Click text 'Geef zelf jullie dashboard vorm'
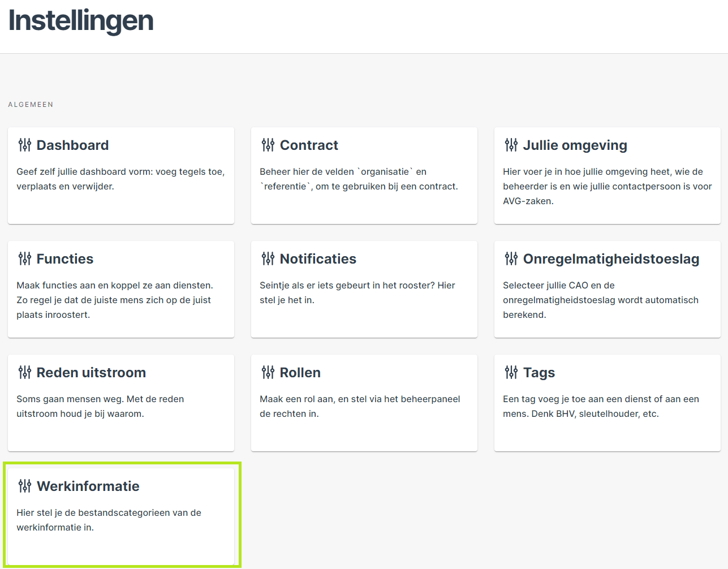This screenshot has height=569, width=728. 83,172
